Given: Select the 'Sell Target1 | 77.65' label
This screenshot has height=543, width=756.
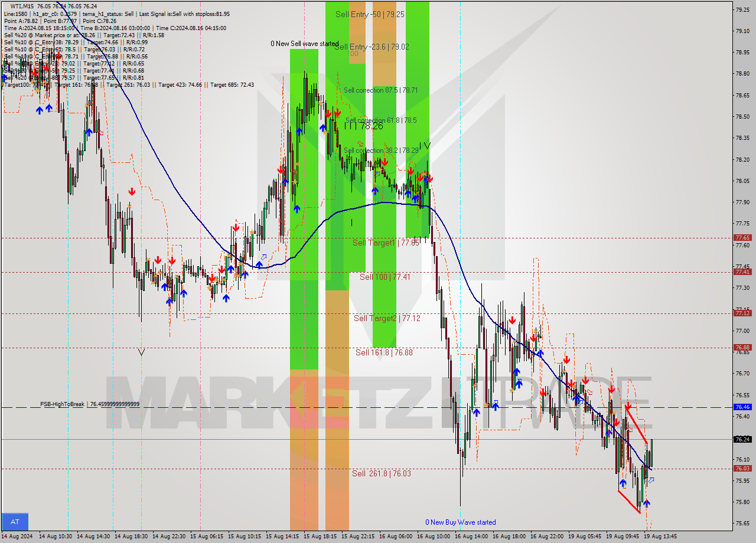Looking at the screenshot, I should point(386,243).
